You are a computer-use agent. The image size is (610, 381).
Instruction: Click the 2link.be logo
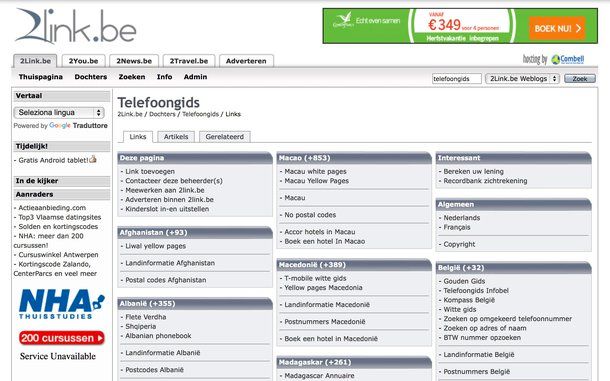[76, 26]
